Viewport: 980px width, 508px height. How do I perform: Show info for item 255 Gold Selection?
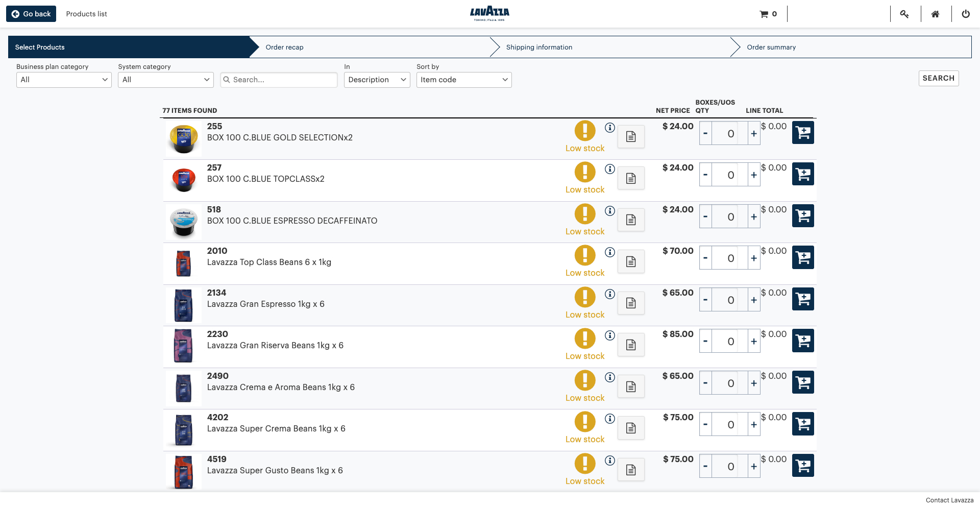point(610,128)
